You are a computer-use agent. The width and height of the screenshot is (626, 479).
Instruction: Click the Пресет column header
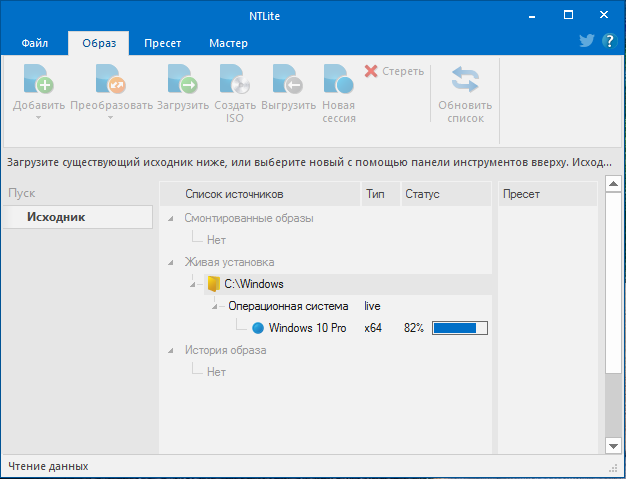[548, 194]
